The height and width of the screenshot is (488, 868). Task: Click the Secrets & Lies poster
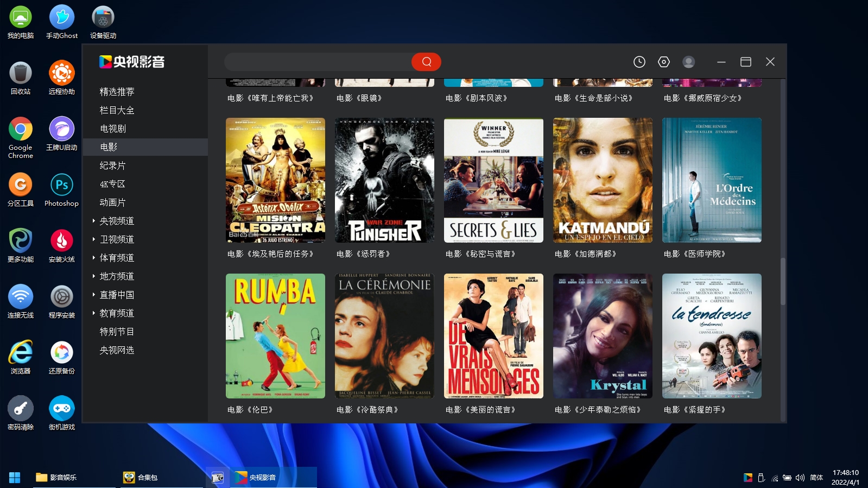(493, 180)
